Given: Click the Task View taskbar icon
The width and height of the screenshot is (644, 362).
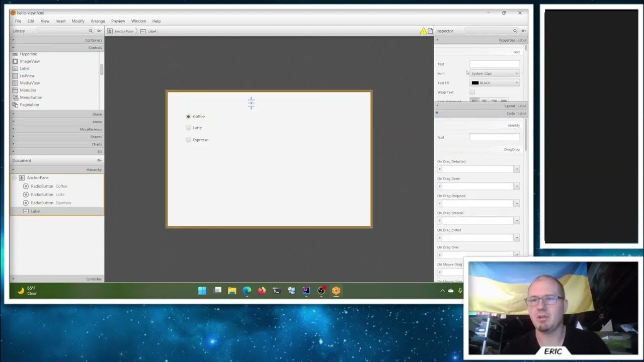Looking at the screenshot, I should pos(218,290).
